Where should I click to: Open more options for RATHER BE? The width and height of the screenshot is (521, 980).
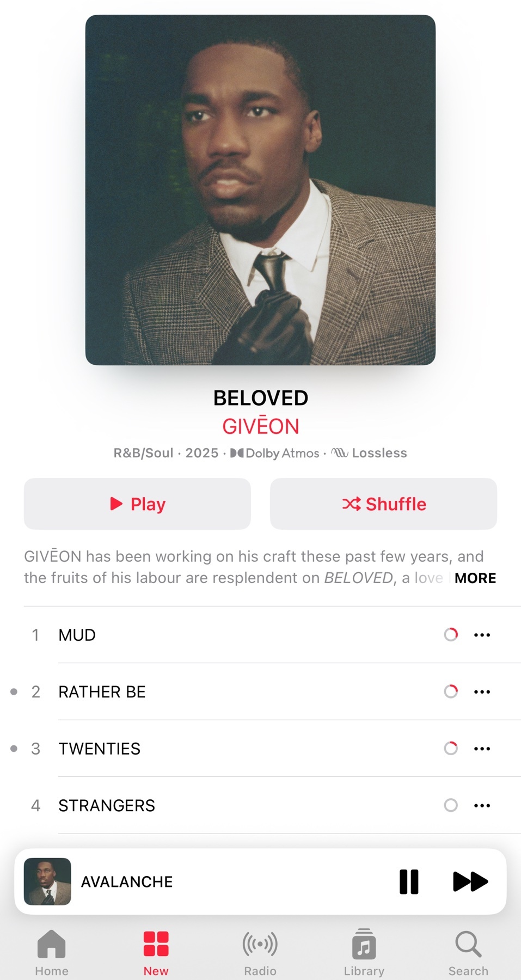[x=482, y=691]
